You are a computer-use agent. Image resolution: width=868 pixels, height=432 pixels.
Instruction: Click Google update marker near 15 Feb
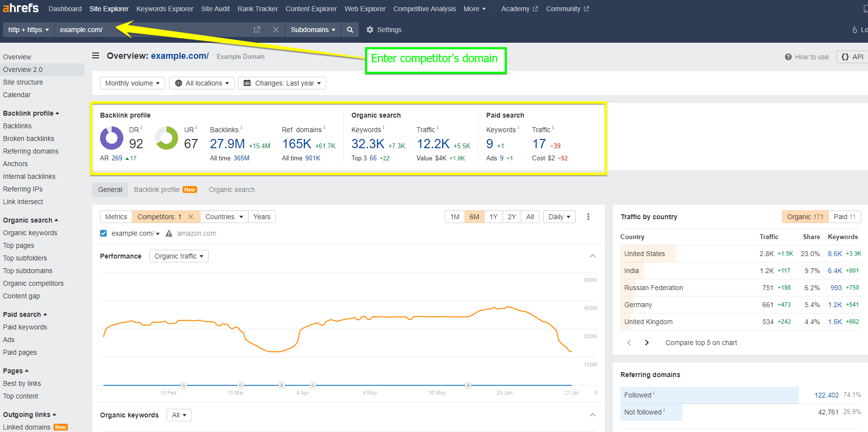click(184, 385)
